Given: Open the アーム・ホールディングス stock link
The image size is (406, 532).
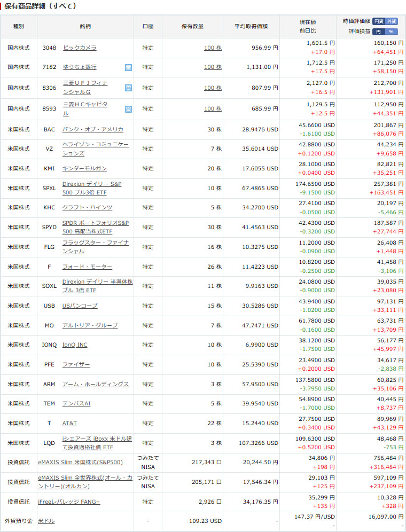Looking at the screenshot, I should (95, 384).
